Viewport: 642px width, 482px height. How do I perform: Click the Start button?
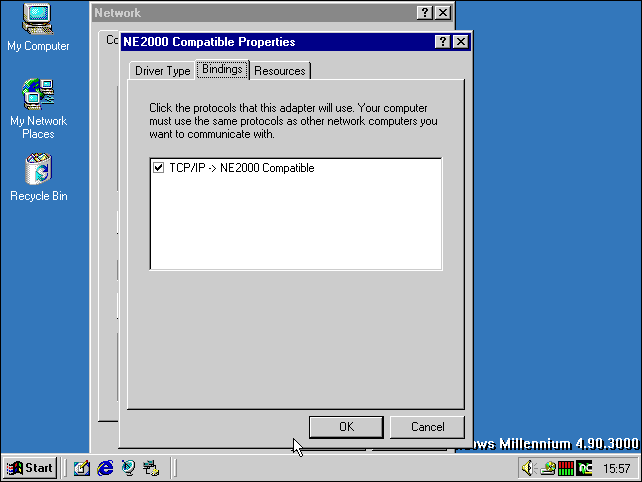coord(31,468)
